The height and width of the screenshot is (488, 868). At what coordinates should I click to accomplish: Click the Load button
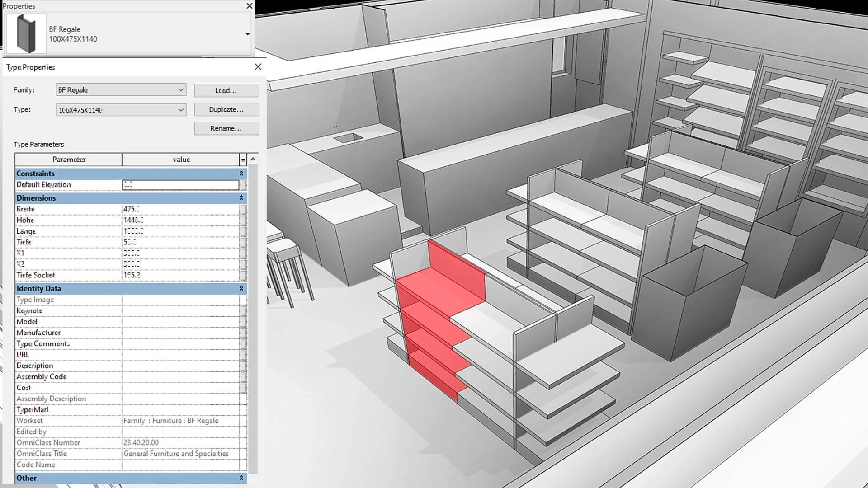[226, 90]
